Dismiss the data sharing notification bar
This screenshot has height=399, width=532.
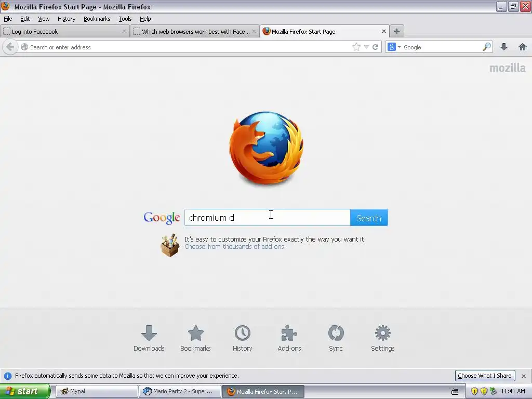[524, 376]
